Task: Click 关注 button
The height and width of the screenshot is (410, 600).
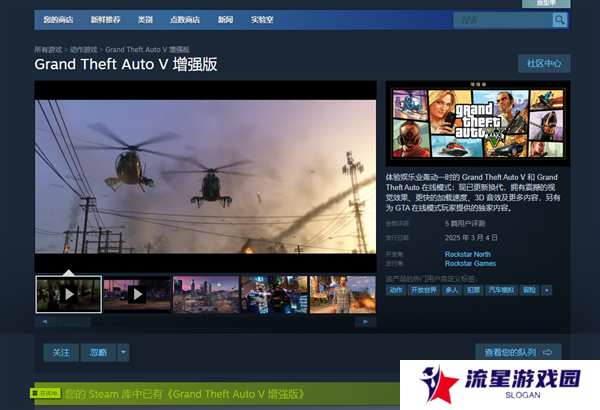Action: (x=61, y=352)
